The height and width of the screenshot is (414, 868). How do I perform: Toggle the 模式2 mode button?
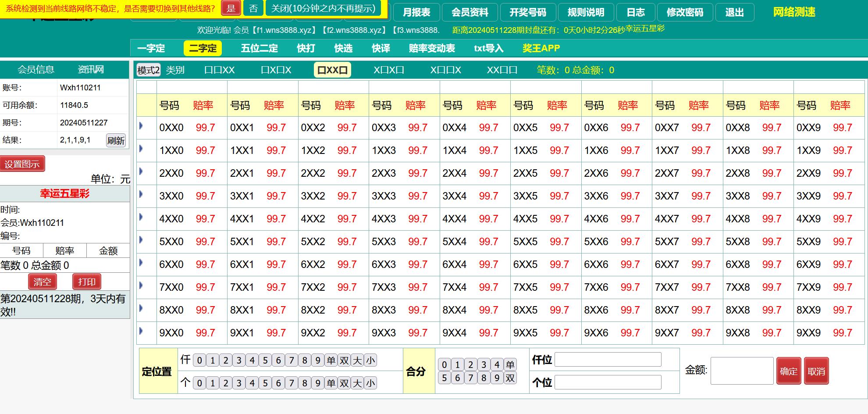click(x=149, y=70)
